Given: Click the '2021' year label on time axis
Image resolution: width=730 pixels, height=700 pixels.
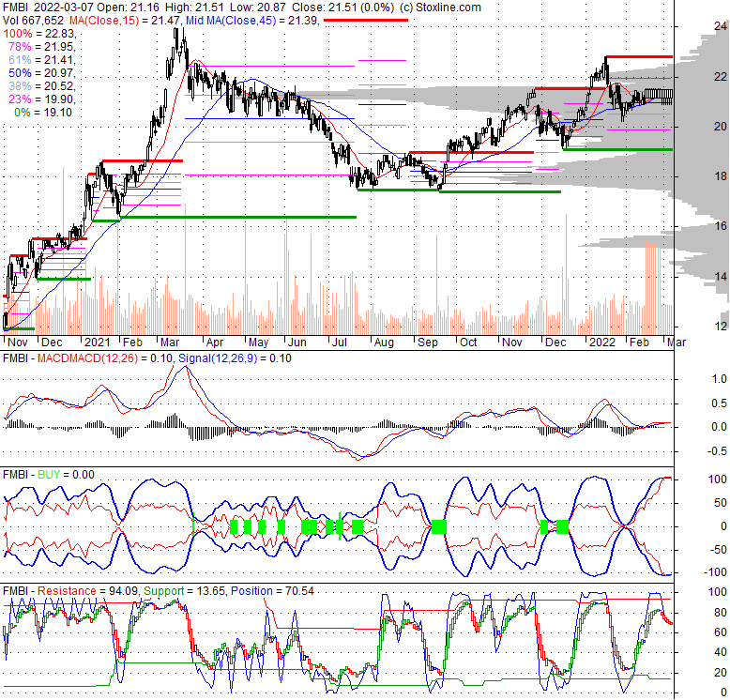Looking at the screenshot, I should (97, 342).
